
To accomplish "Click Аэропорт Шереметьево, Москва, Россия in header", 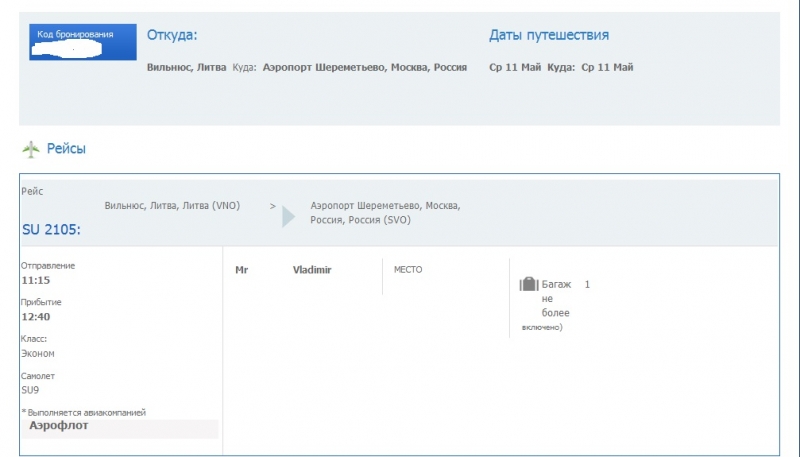I will tap(365, 67).
